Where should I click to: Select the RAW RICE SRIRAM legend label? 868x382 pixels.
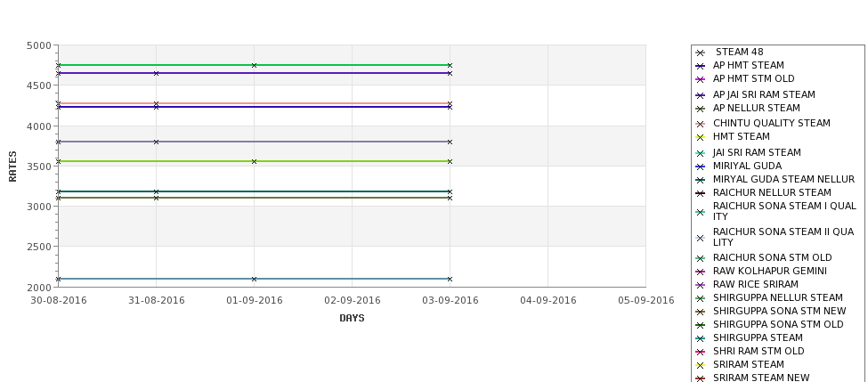(756, 284)
